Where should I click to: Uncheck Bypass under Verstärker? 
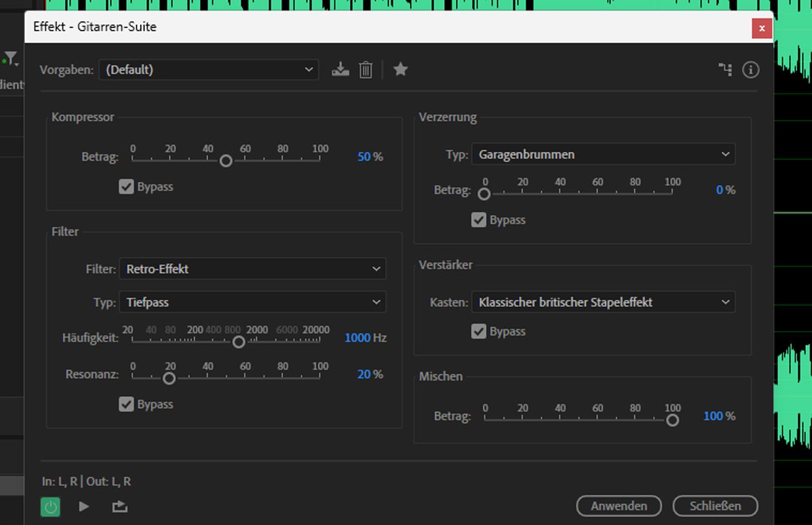pos(479,331)
